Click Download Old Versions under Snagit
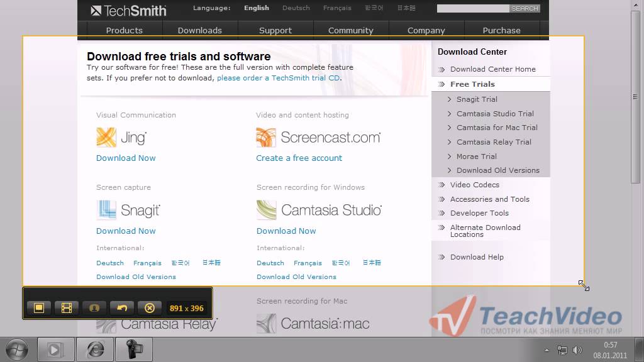Viewport: 644px width, 362px height. pyautogui.click(x=136, y=277)
